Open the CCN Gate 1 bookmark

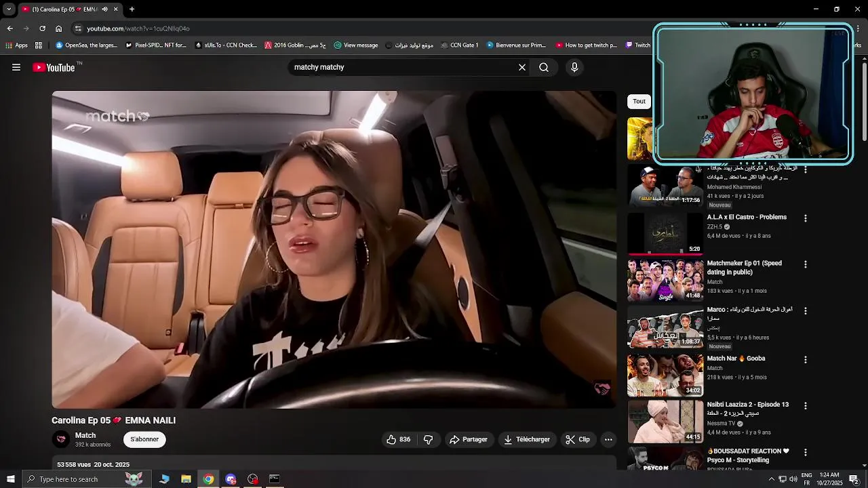pyautogui.click(x=459, y=45)
